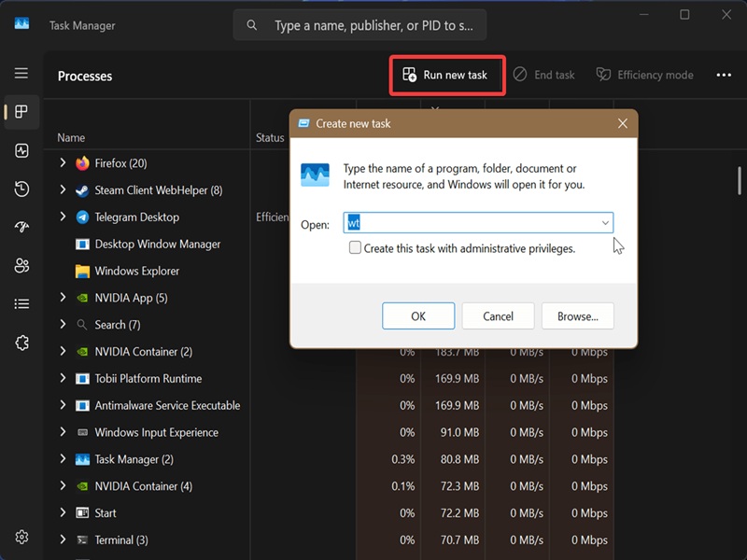Select the Windows Explorer process row
This screenshot has width=747, height=560.
pyautogui.click(x=147, y=271)
